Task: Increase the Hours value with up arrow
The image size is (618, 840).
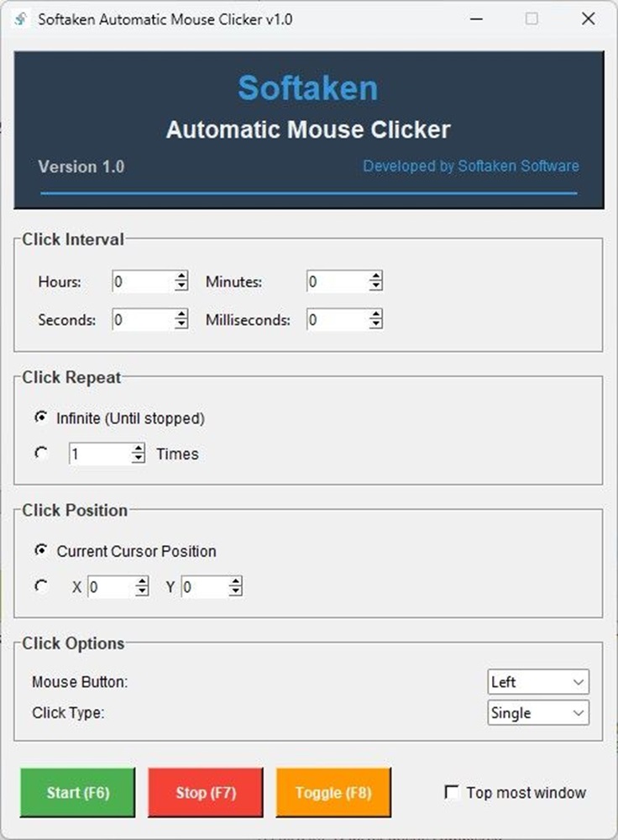Action: coord(181,277)
